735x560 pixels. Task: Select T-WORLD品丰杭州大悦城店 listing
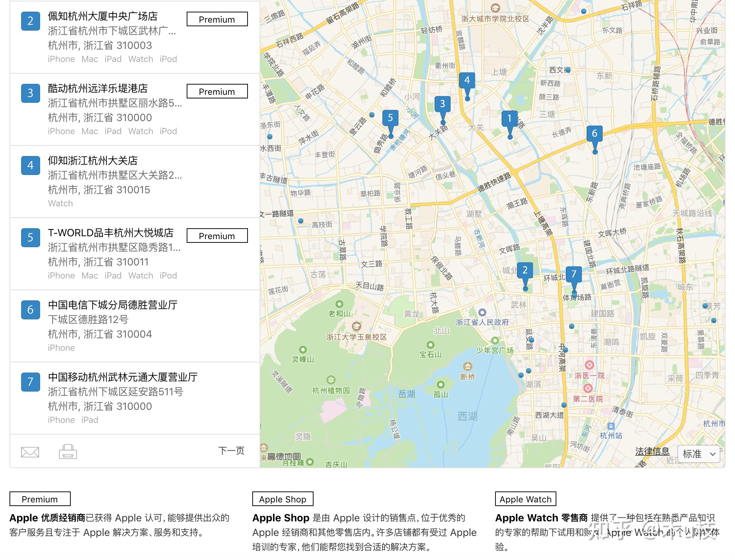[x=110, y=233]
